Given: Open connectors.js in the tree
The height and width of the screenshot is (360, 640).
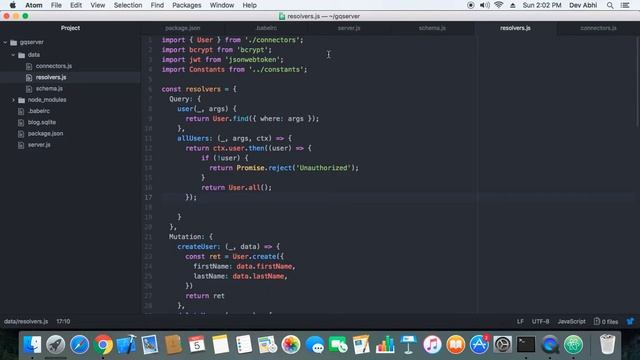Looking at the screenshot, I should point(53,66).
